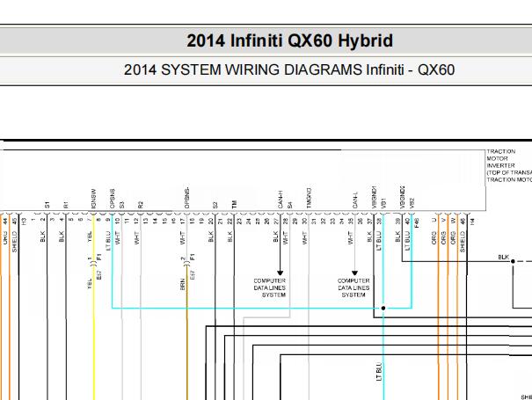Click the R1 terminal label
This screenshot has height=400, width=532.
[66, 205]
